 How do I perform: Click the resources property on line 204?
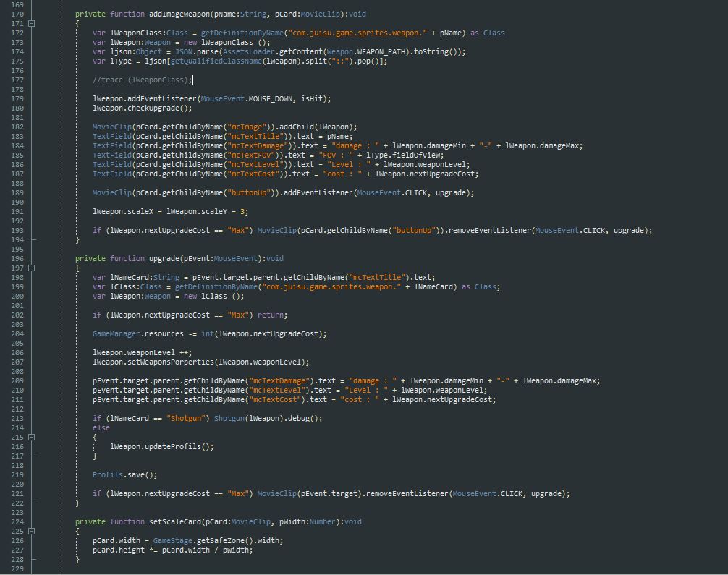[164, 334]
